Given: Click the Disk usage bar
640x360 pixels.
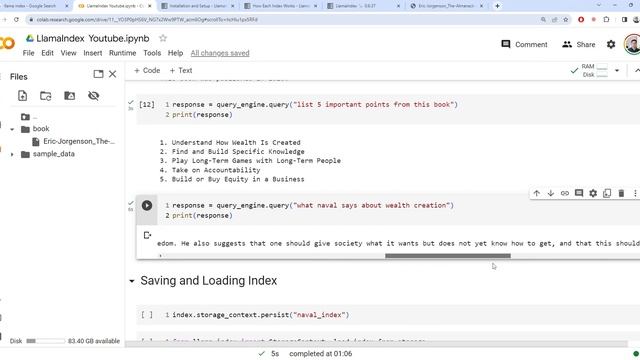Looking at the screenshot, I should click(46, 341).
